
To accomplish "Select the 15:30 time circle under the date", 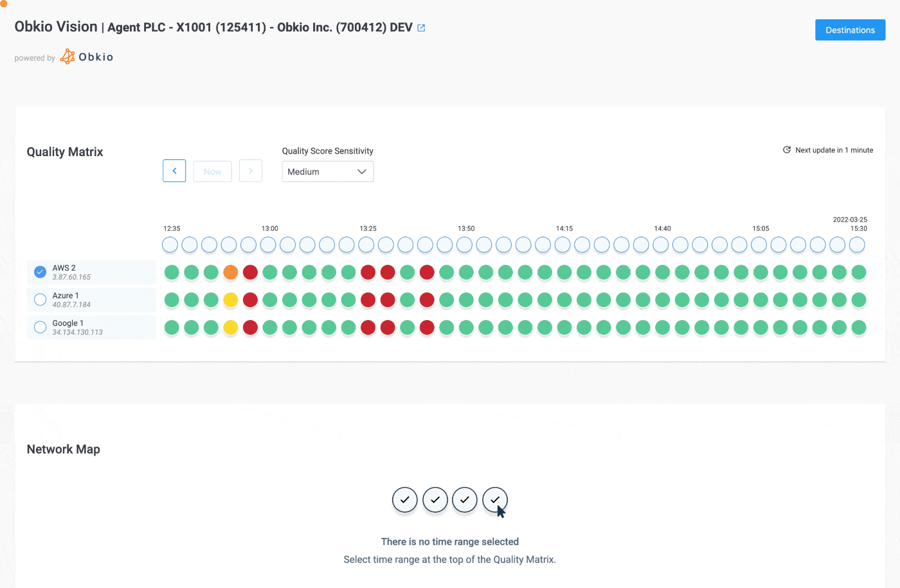I will pos(858,244).
